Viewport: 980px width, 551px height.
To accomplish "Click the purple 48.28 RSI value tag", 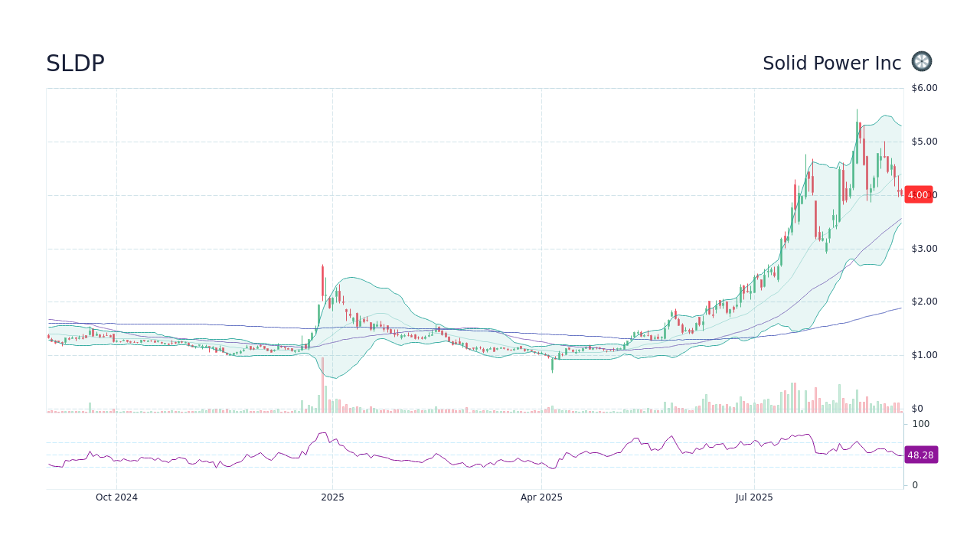I will (920, 455).
